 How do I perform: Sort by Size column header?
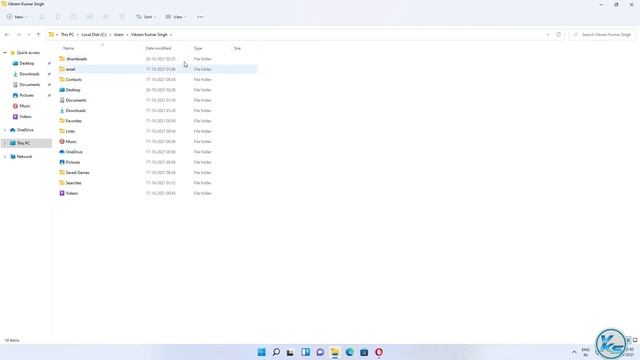[237, 48]
